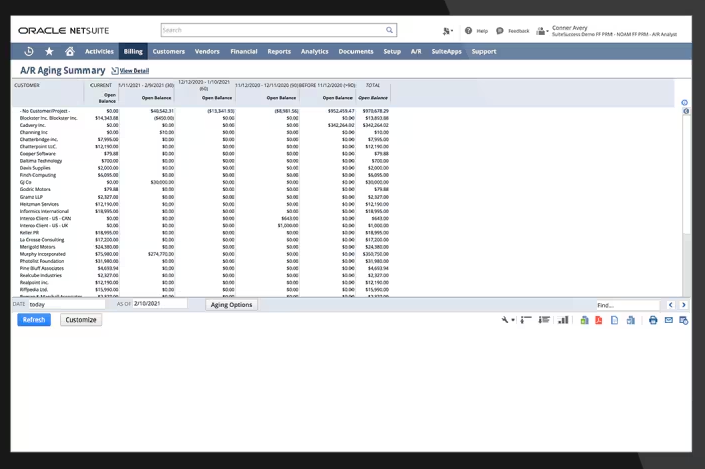705x469 pixels.
Task: Open the Documents menu
Action: [356, 51]
